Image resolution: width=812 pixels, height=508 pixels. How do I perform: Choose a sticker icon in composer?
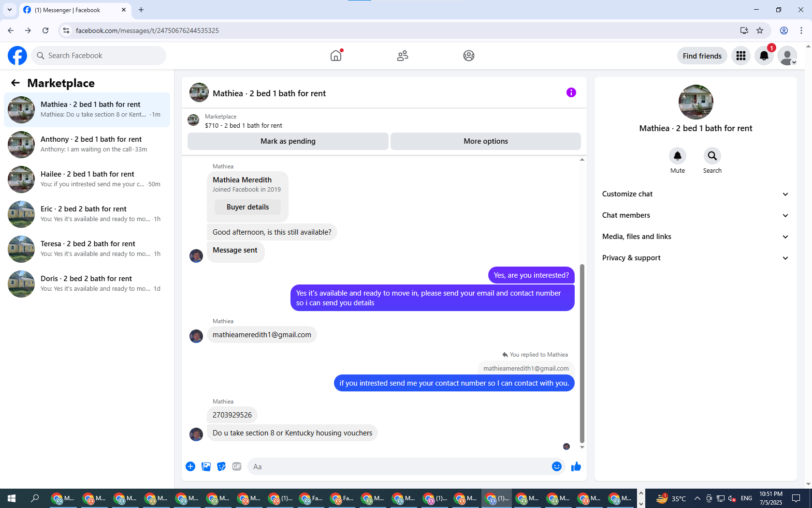[x=221, y=466]
